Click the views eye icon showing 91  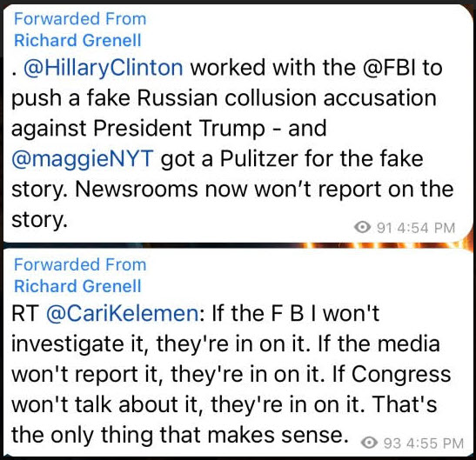[363, 227]
